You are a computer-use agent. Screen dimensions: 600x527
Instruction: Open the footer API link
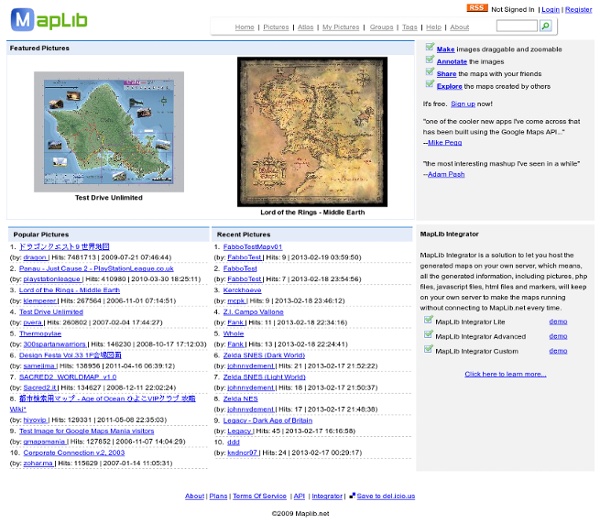pyautogui.click(x=299, y=496)
